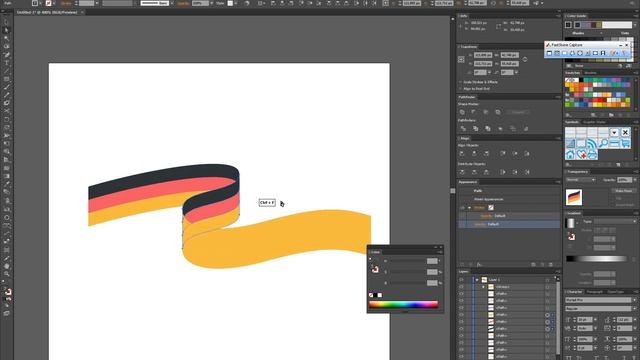640x360 pixels.
Task: Click Trim in Pathfinders row
Action: [476, 129]
